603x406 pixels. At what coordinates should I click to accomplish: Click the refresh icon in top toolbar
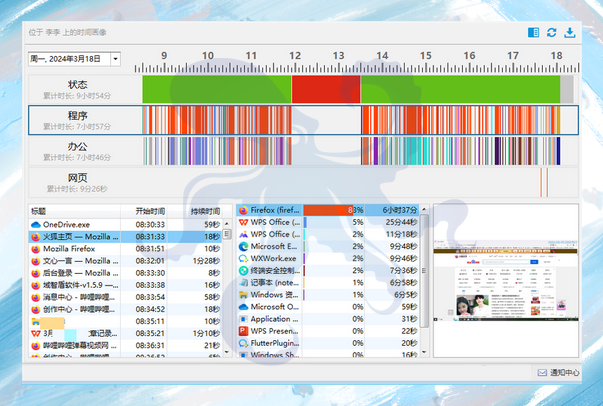[x=551, y=33]
